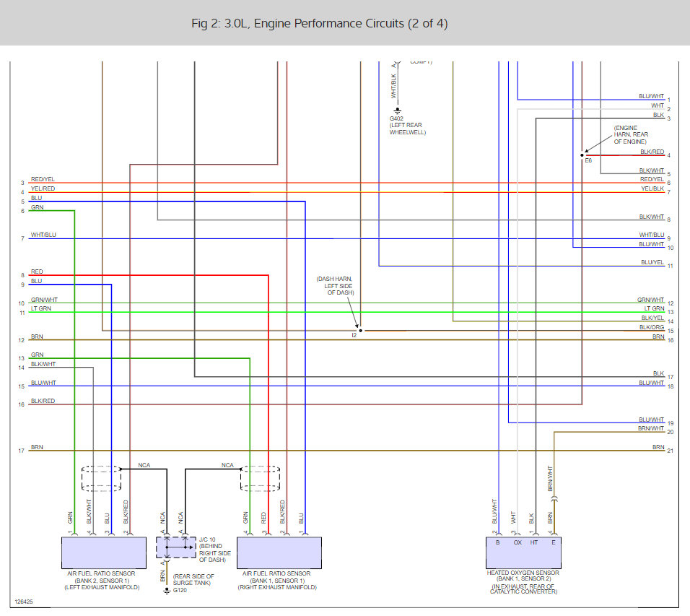Select the Bank 1 Sensor 1 air fuel sensor box
The height and width of the screenshot is (616, 690).
coord(279,552)
